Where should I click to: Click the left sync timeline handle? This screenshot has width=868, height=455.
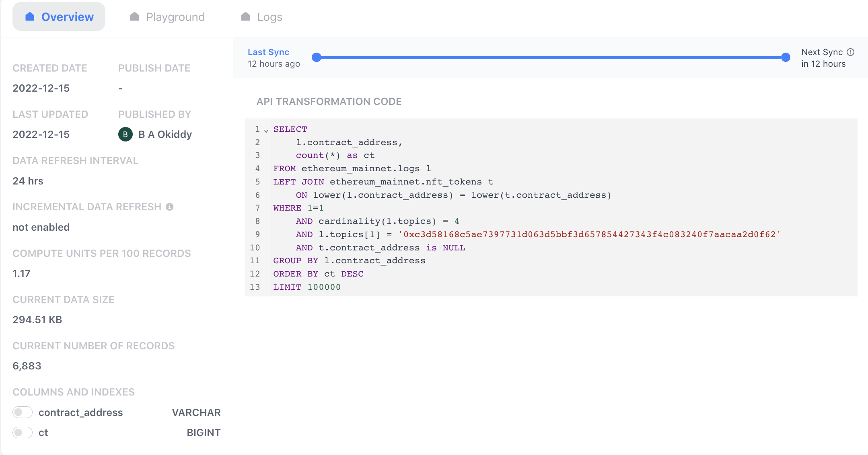click(x=317, y=57)
